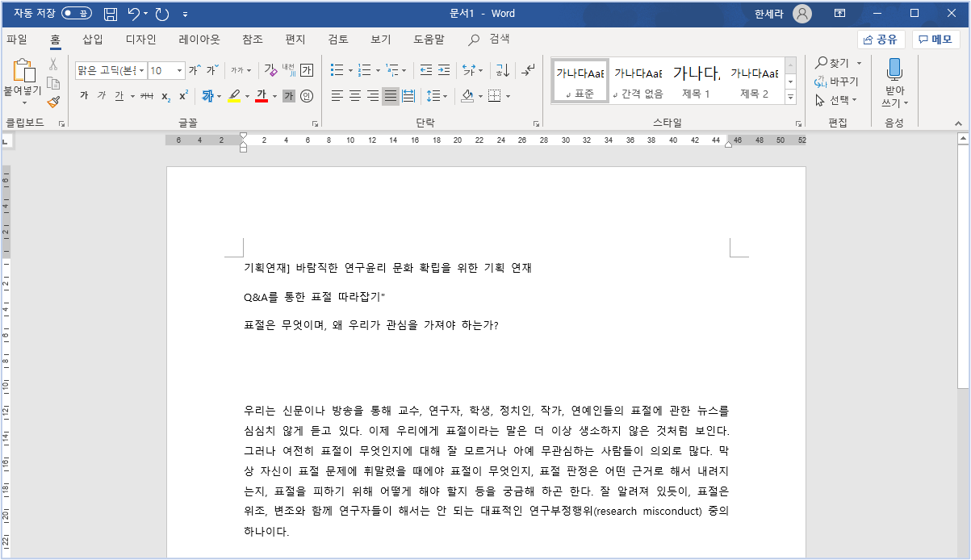Switch to the 레이아웃 (Layout) tab
Screen dimensions: 971x560
(199, 39)
